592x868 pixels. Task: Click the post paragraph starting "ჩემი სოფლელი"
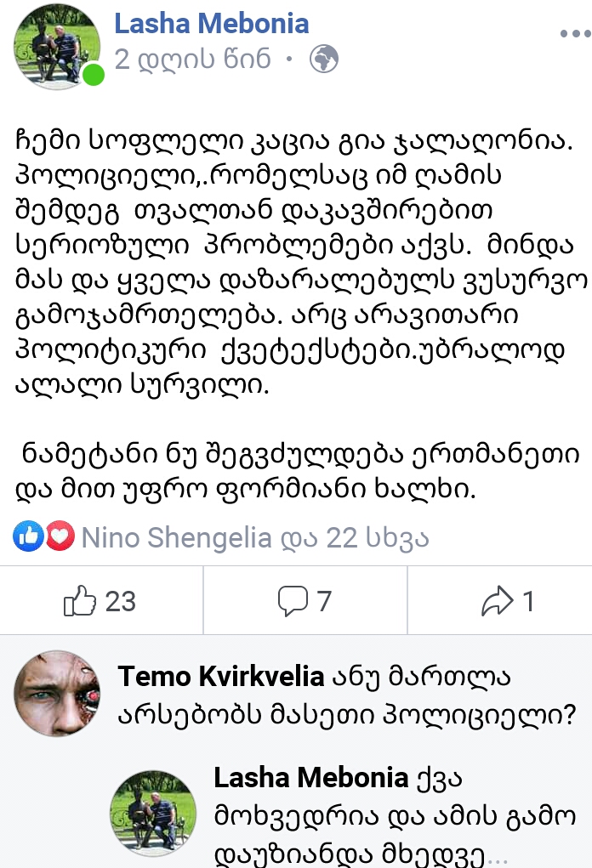click(289, 264)
